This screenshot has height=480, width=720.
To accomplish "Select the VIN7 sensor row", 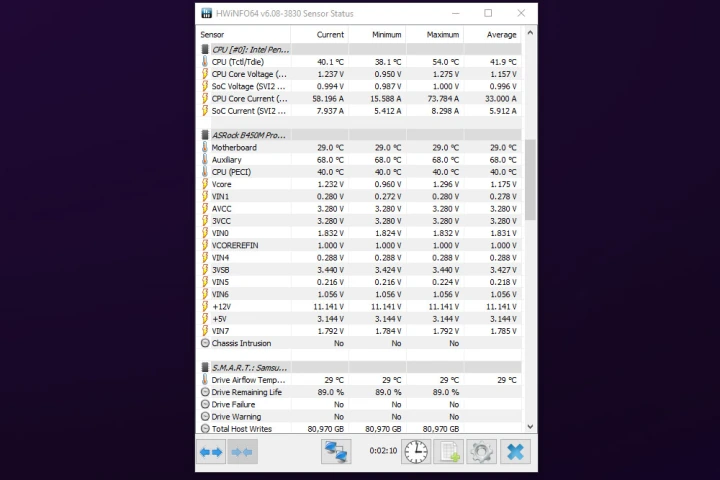I will (x=361, y=331).
